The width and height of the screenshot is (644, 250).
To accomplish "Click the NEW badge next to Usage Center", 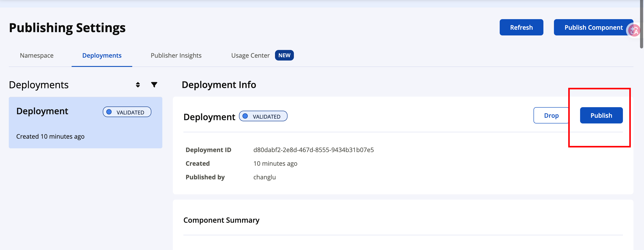I will [284, 55].
